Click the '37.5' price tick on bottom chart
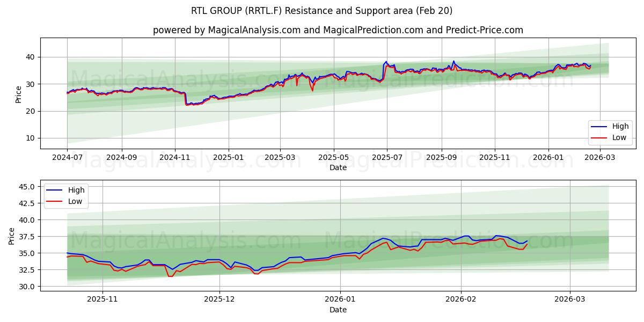The image size is (644, 322). [27, 237]
